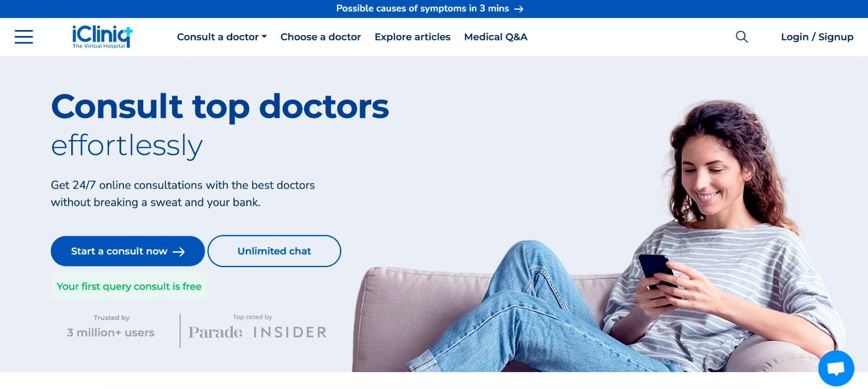Click Login / Signup link

coord(817,37)
